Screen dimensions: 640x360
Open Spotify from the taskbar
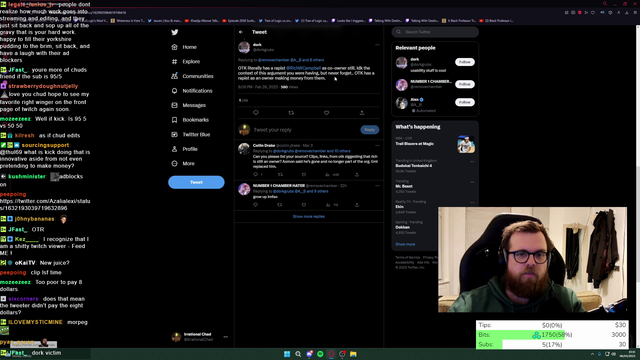click(320, 354)
